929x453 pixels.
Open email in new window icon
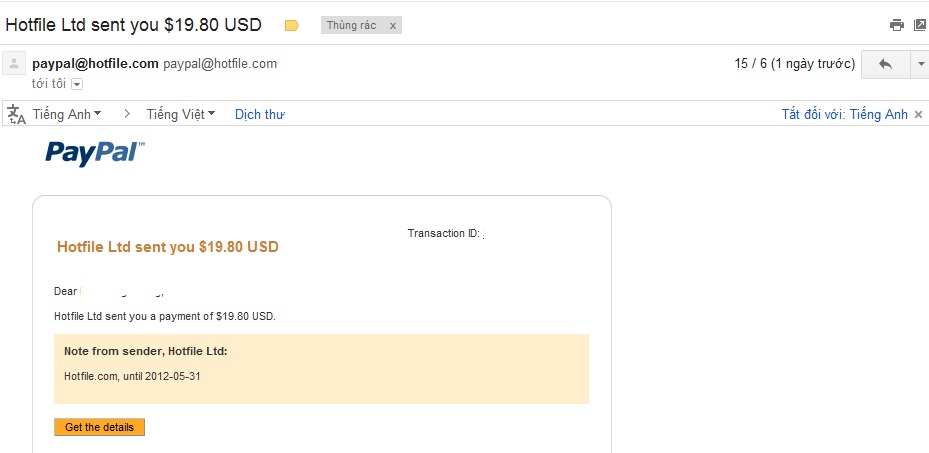[920, 25]
